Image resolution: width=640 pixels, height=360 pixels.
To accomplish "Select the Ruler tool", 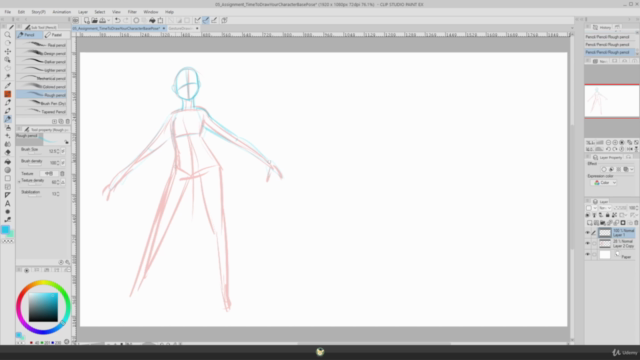I will (7, 195).
